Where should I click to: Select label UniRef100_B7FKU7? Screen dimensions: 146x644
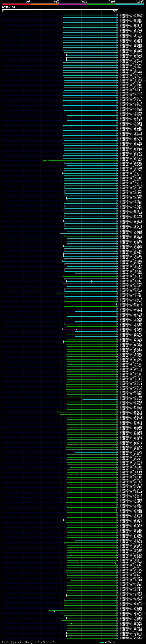click(x=131, y=47)
